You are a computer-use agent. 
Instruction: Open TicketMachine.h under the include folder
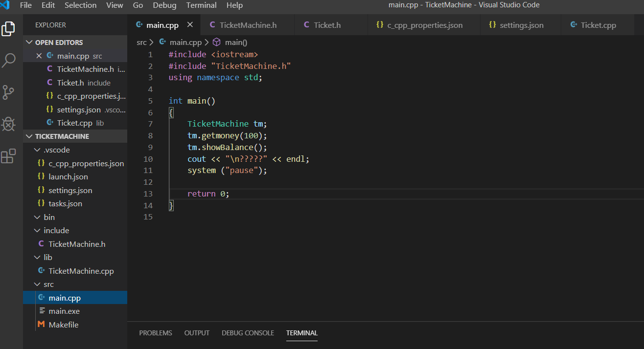75,244
